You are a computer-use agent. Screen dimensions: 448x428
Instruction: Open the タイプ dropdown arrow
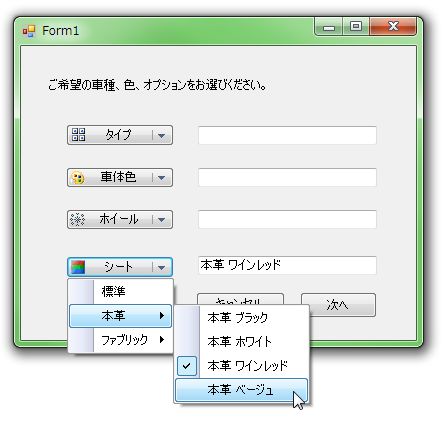(162, 135)
